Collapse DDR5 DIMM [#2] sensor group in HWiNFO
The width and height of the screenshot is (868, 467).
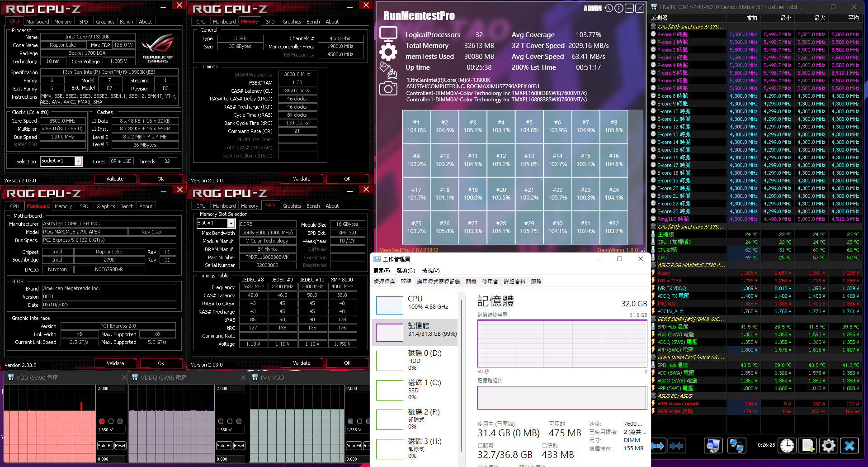(x=653, y=357)
